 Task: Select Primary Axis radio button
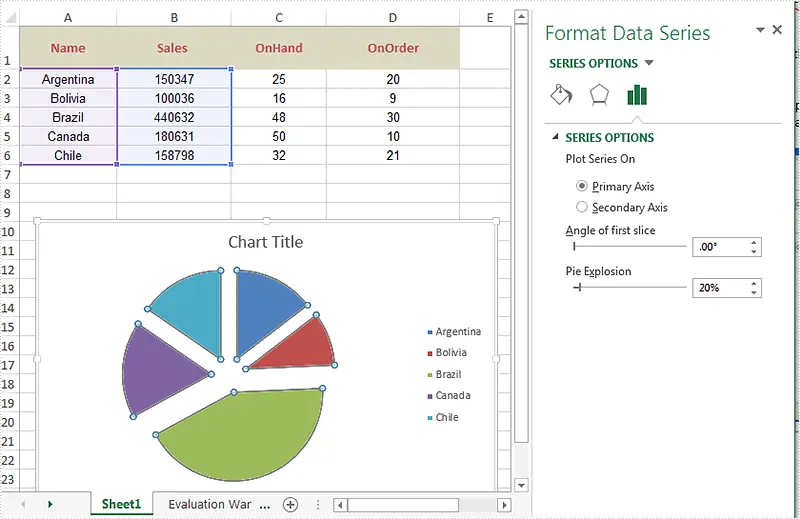click(582, 186)
